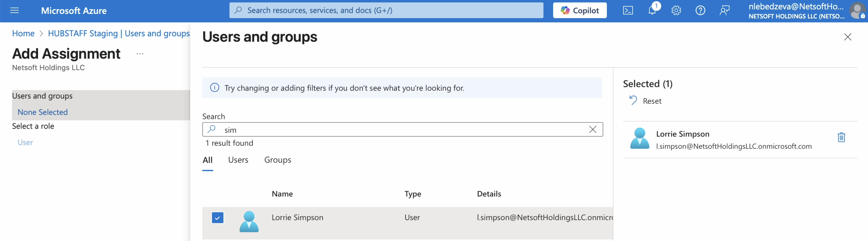This screenshot has width=868, height=241.
Task: Click the global search resources box
Action: (386, 10)
